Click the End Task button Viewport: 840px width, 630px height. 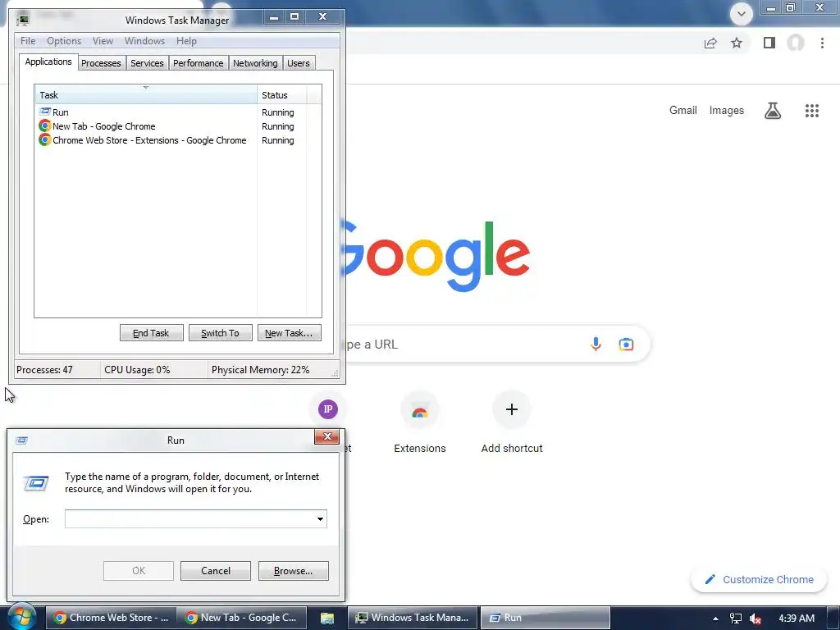click(151, 333)
